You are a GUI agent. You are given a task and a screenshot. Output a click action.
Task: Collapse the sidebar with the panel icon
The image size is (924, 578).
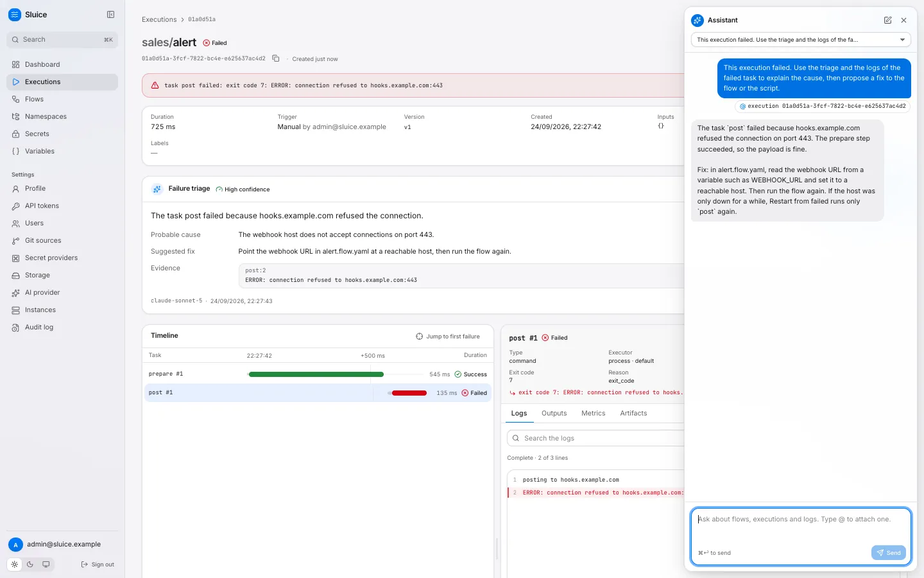click(110, 15)
